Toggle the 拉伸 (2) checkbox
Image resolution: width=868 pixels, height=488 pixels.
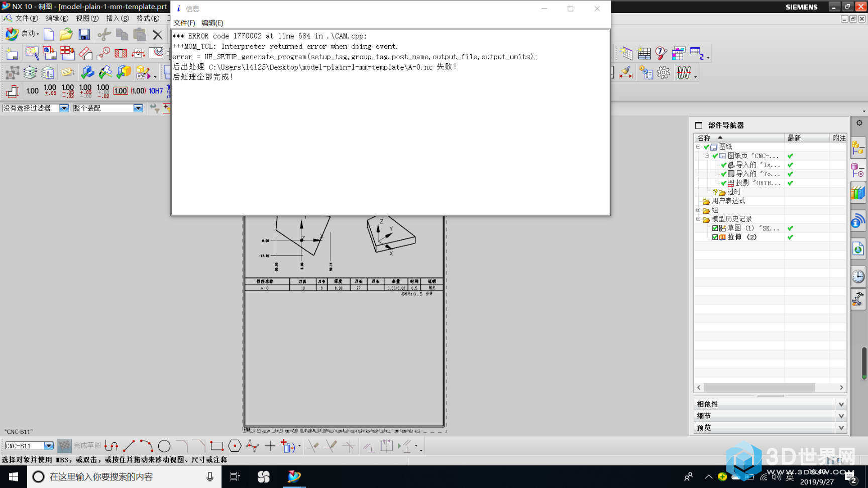tap(715, 237)
